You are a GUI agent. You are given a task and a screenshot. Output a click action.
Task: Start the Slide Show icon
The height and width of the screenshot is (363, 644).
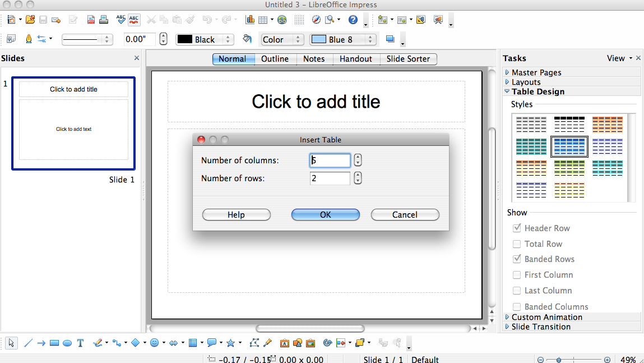point(438,19)
